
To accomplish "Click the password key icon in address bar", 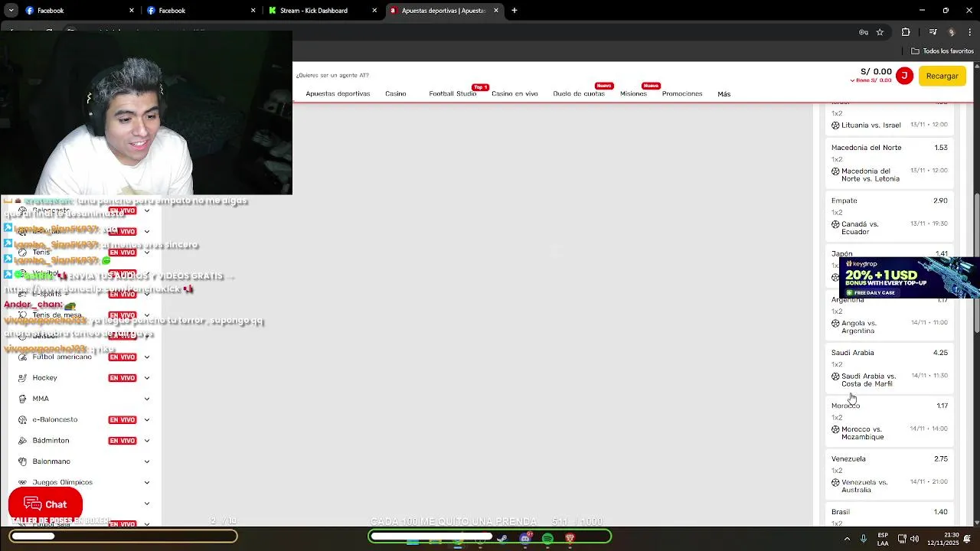I will tap(864, 32).
